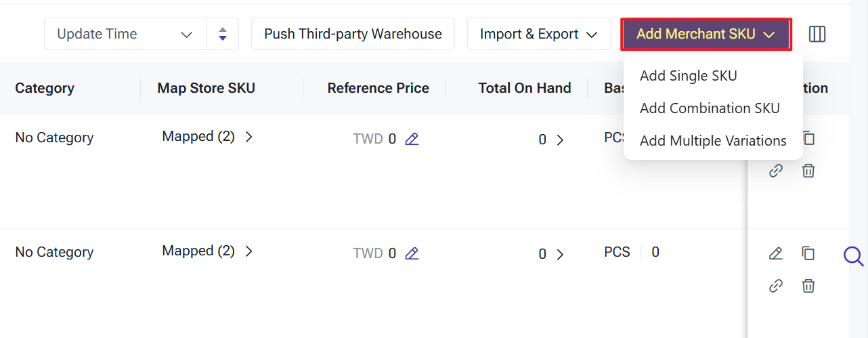868x338 pixels.
Task: Copy the second row SKU
Action: [x=808, y=253]
